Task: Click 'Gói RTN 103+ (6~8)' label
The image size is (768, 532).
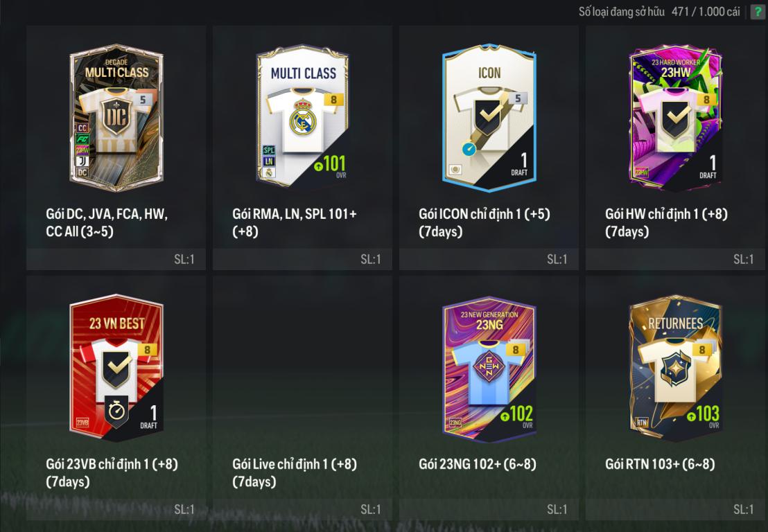Action: click(660, 464)
